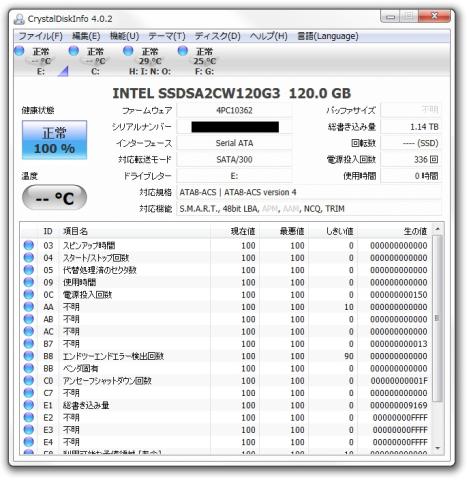Open the ファイル(F) menu
Image resolution: width=469 pixels, height=480 pixels.
(40, 36)
